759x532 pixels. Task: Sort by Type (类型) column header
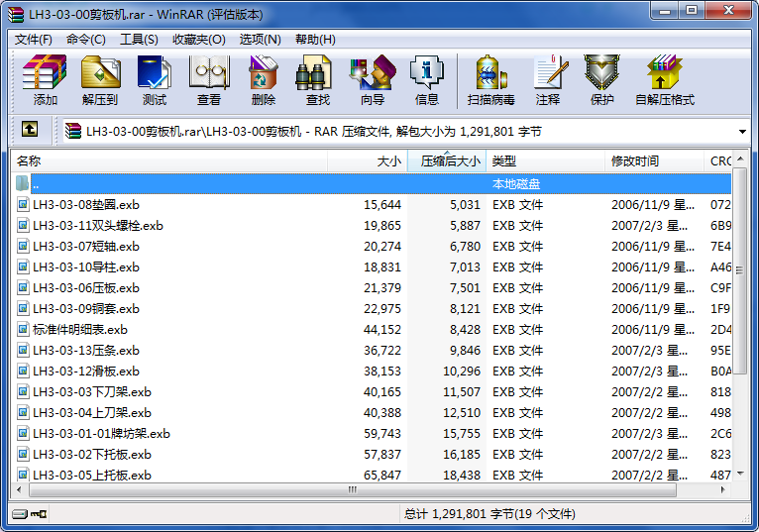pos(546,161)
